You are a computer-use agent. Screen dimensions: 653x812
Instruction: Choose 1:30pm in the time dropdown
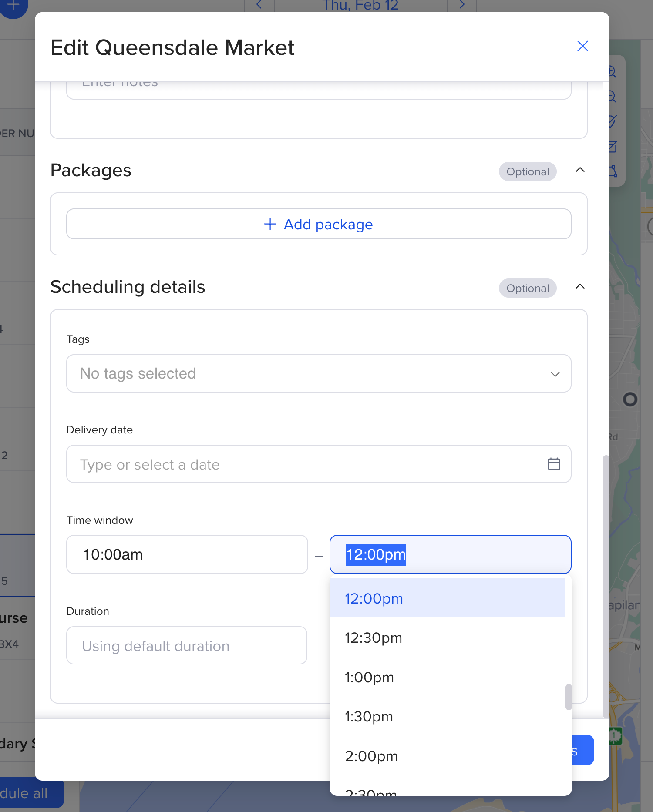448,717
